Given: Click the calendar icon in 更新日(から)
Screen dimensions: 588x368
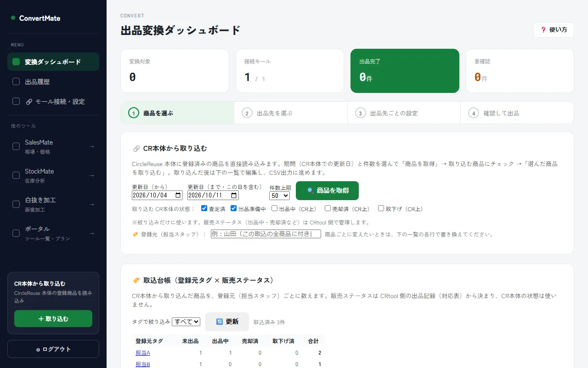Looking at the screenshot, I should pos(178,195).
